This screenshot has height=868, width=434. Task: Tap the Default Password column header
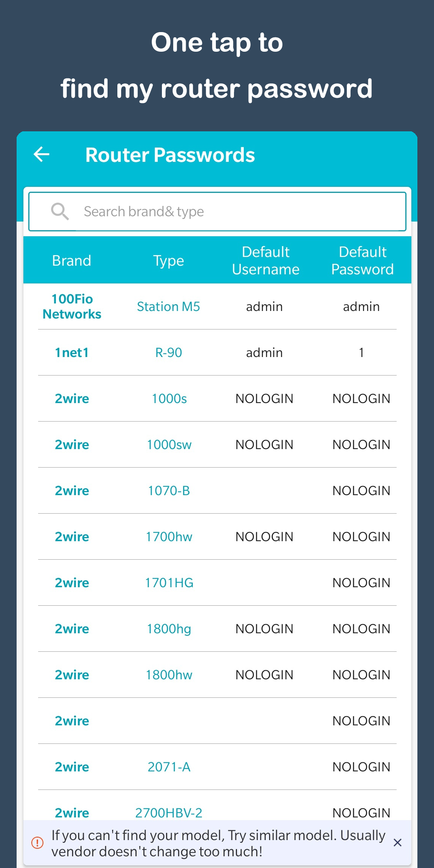362,260
